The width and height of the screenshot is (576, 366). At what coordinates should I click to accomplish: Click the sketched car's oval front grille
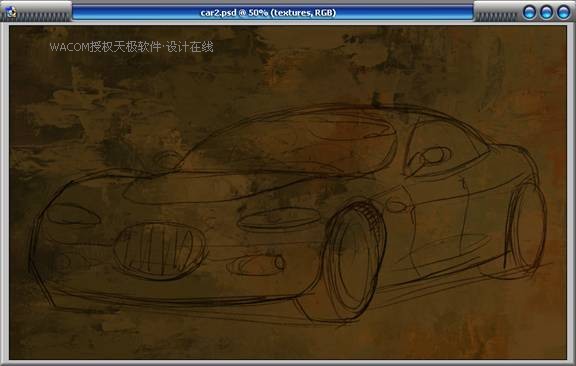pyautogui.click(x=160, y=251)
